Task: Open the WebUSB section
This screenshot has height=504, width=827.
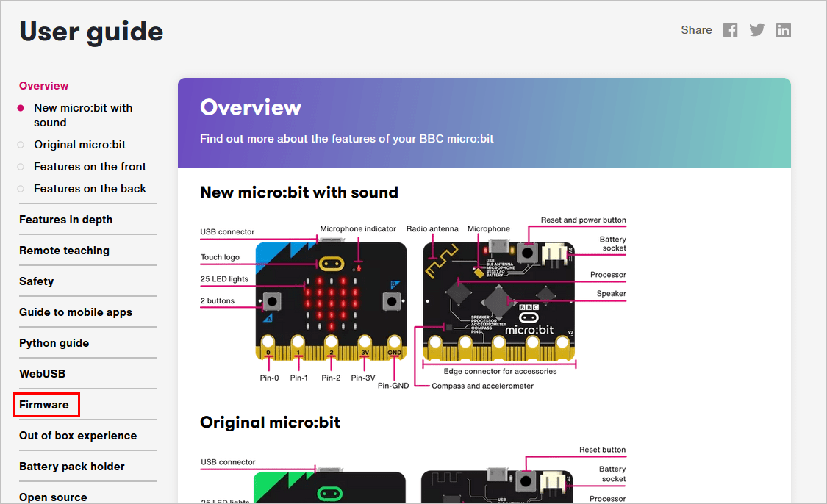Action: click(42, 374)
